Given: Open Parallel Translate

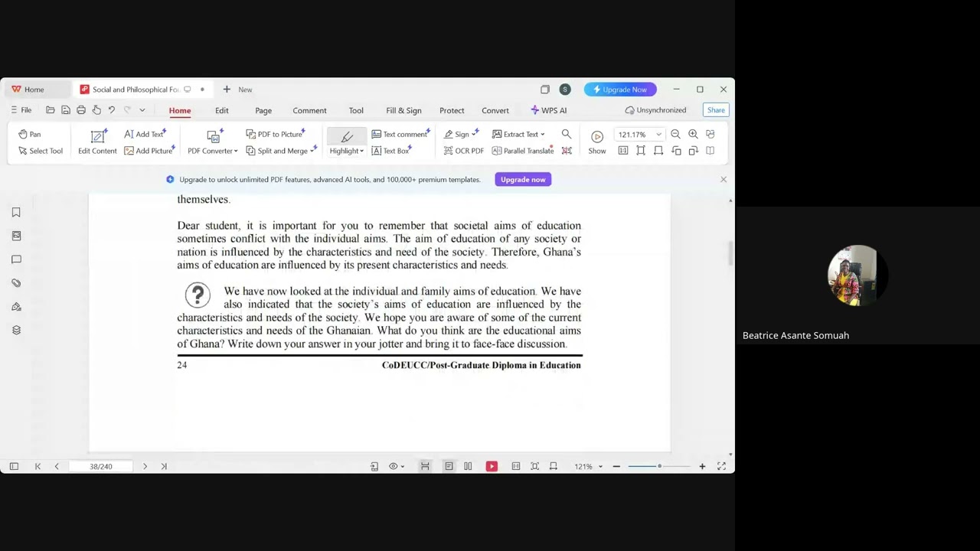Looking at the screenshot, I should pyautogui.click(x=523, y=151).
